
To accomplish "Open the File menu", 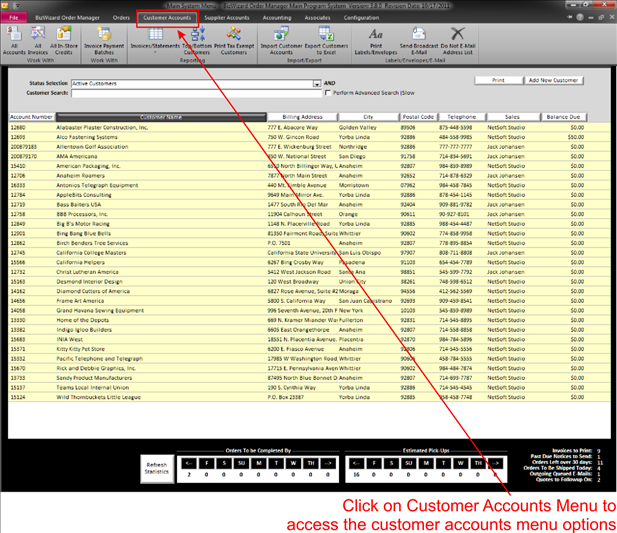I will point(14,18).
